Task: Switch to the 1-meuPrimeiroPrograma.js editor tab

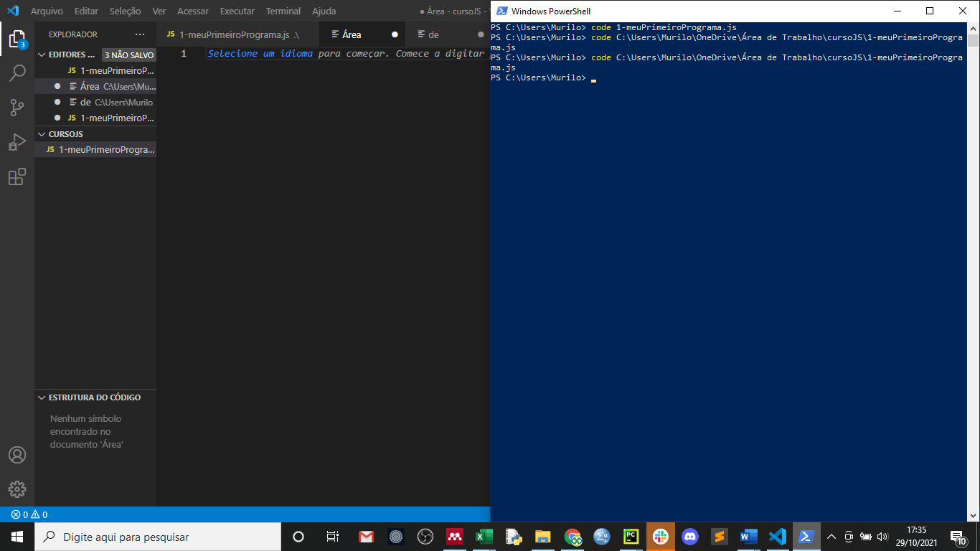Action: (x=237, y=34)
